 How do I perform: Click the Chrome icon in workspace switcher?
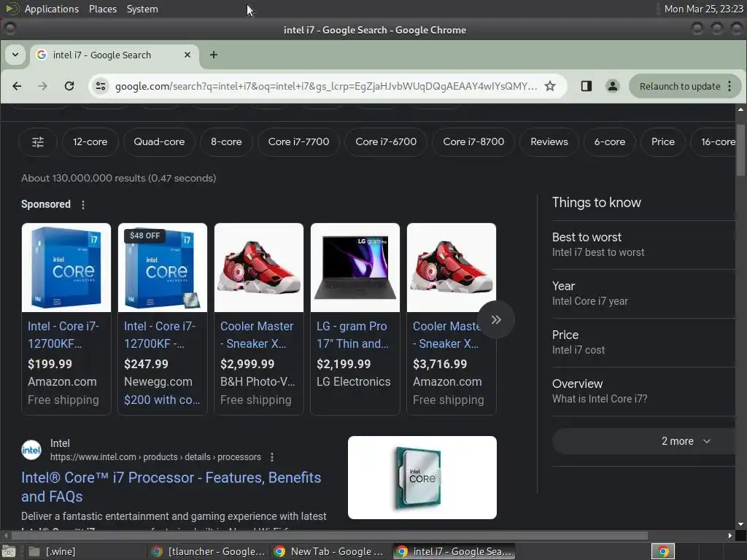[x=663, y=551]
